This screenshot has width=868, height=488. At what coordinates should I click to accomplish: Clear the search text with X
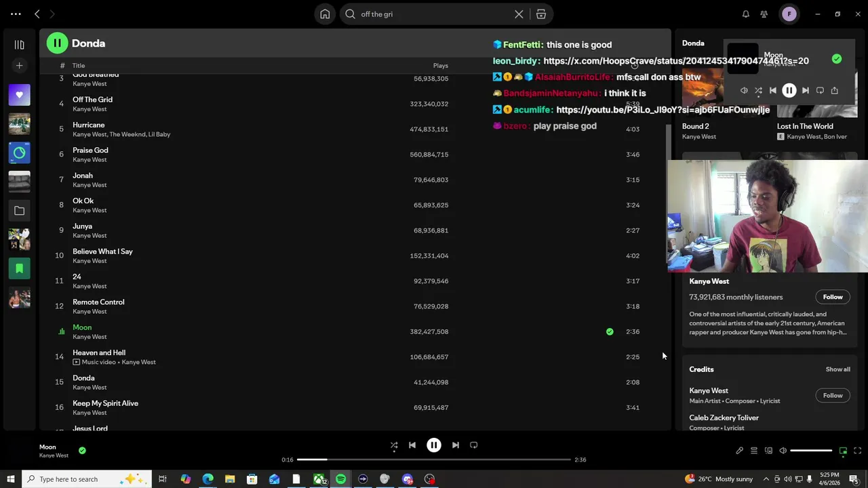pyautogui.click(x=519, y=14)
